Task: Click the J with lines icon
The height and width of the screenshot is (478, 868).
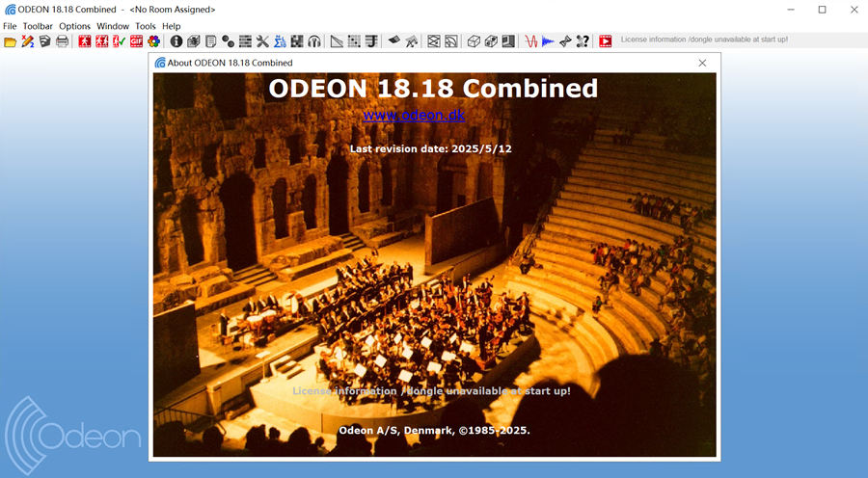Action: pyautogui.click(x=371, y=40)
